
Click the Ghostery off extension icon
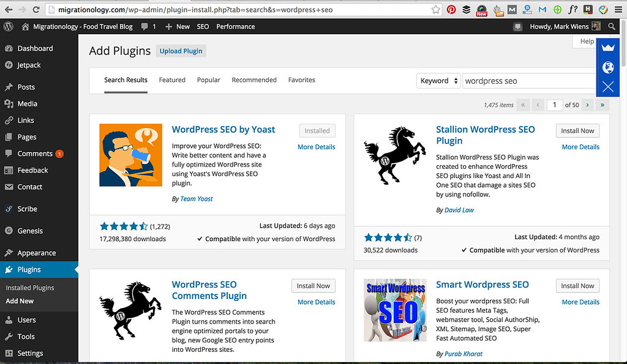click(x=497, y=10)
